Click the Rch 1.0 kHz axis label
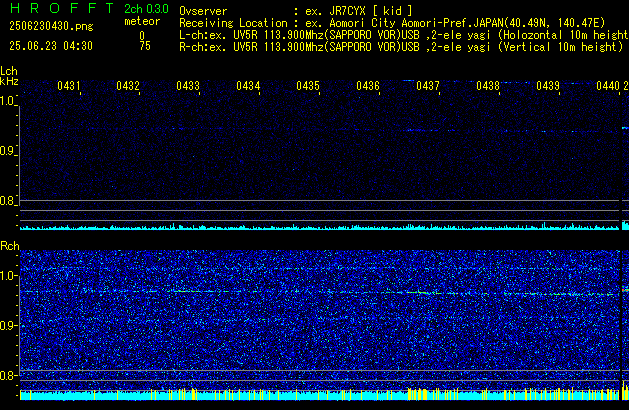 tap(8, 276)
